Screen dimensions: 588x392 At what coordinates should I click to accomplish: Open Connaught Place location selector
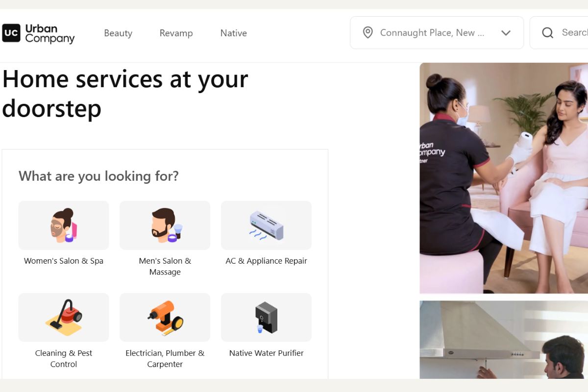click(x=432, y=33)
